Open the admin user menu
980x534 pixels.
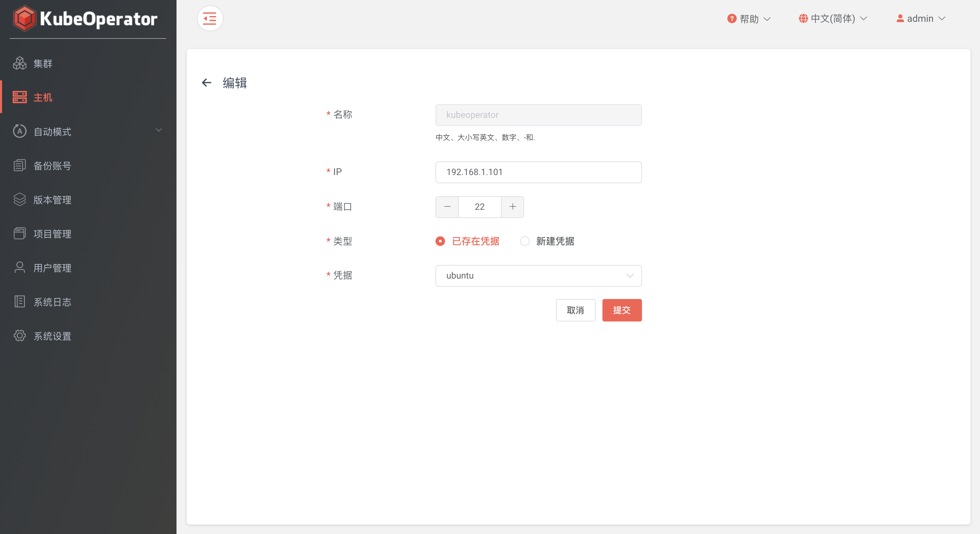point(921,18)
